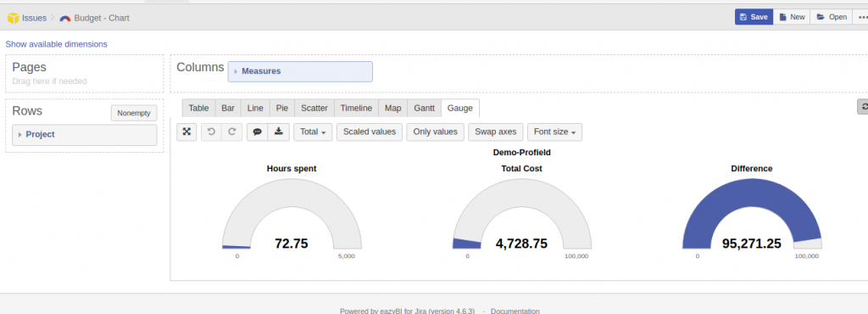
Task: Click the undo arrow icon
Action: click(211, 132)
